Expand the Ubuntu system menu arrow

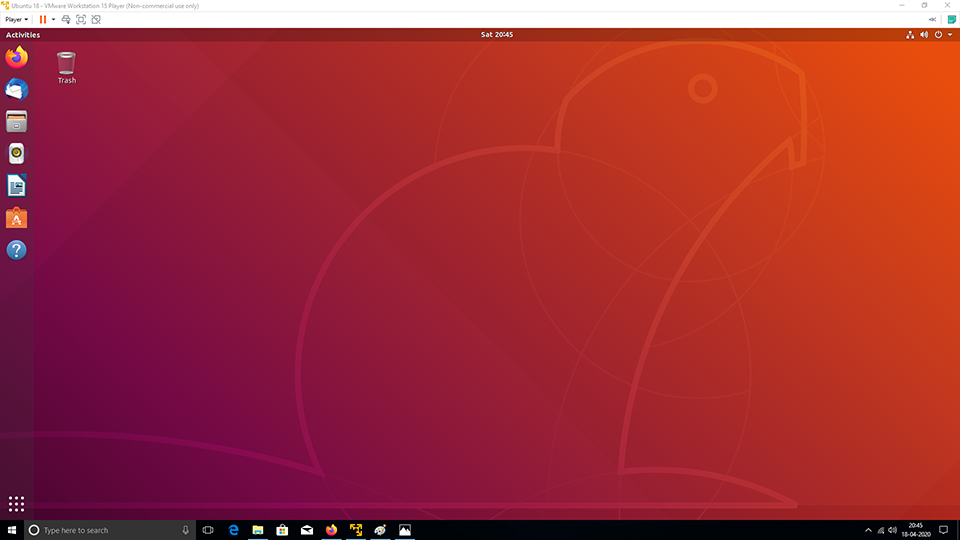click(950, 35)
